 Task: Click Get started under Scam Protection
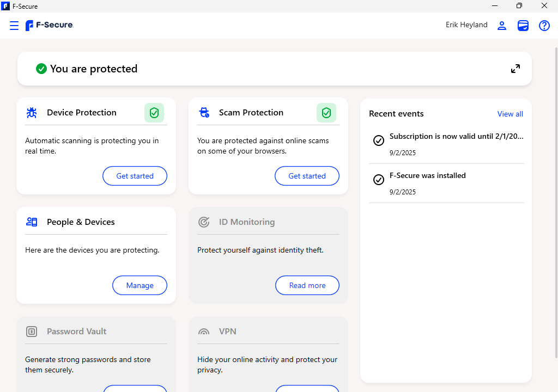tap(307, 176)
